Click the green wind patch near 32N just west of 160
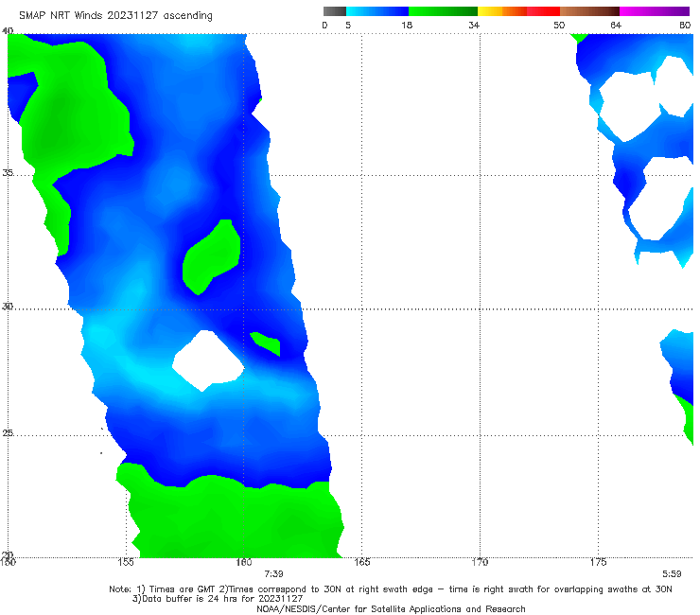The width and height of the screenshot is (700, 615). (212, 257)
